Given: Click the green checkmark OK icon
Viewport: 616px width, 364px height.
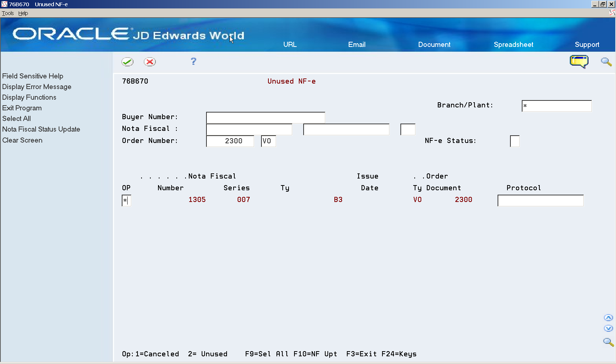Looking at the screenshot, I should (x=127, y=62).
